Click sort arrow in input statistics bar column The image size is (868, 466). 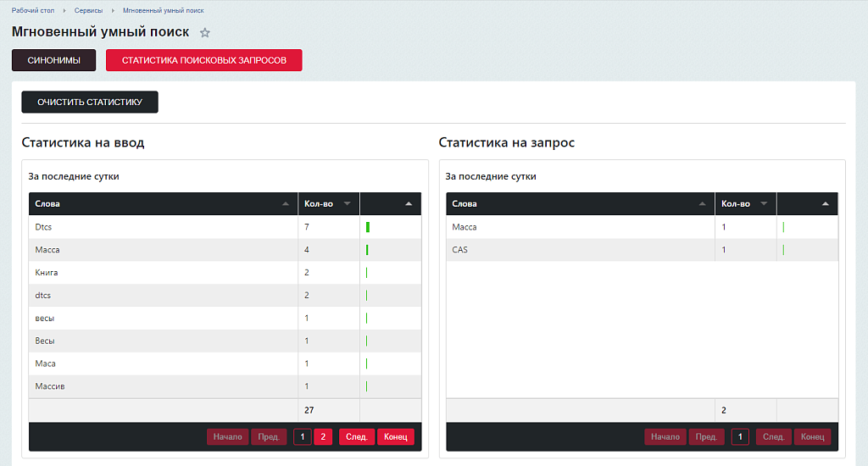click(409, 204)
